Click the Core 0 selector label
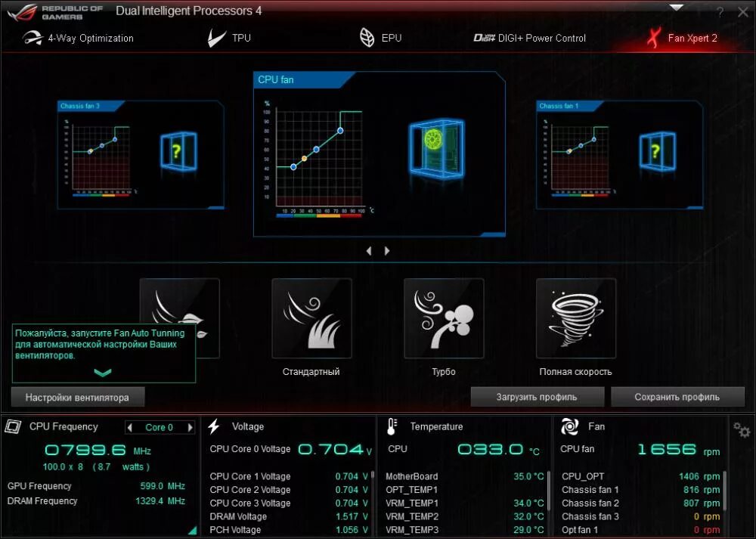This screenshot has height=539, width=756. click(159, 428)
